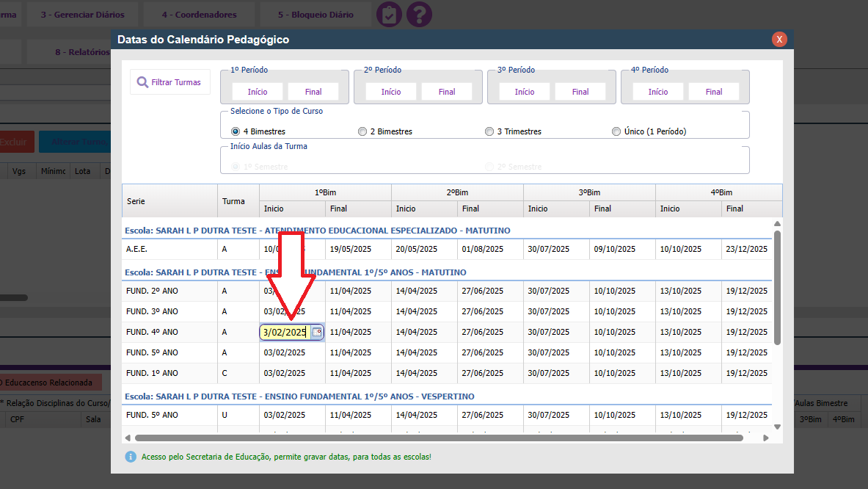This screenshot has width=868, height=489.
Task: Click the 1º Período Início field
Action: (258, 92)
